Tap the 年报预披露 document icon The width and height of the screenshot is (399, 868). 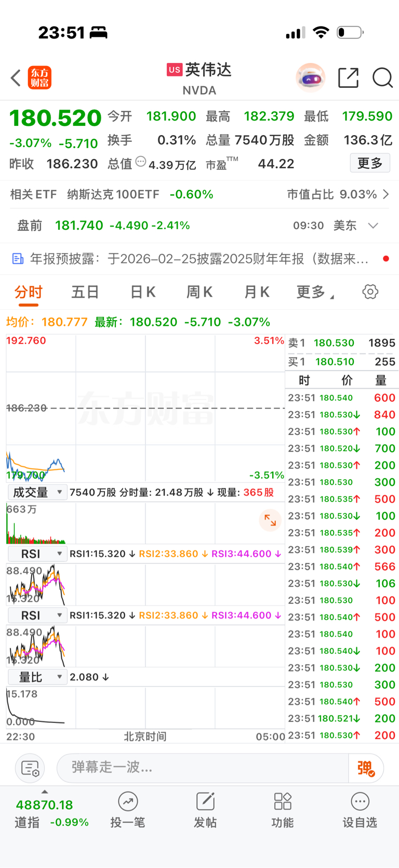pos(18,258)
